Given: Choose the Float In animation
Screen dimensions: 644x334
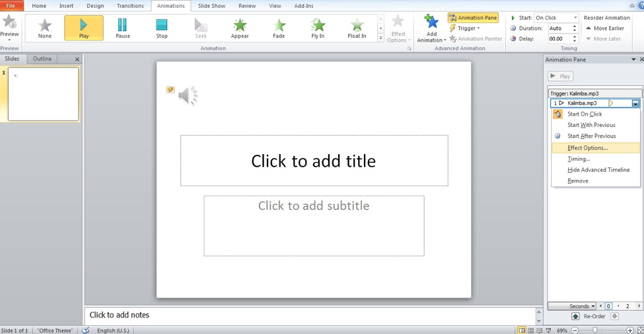Looking at the screenshot, I should coord(357,28).
